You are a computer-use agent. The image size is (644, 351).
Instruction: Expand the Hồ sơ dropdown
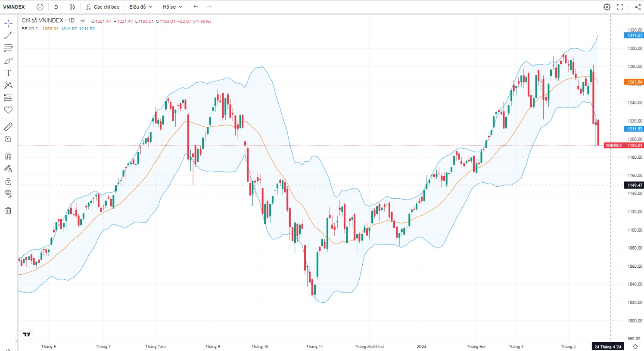click(x=172, y=7)
